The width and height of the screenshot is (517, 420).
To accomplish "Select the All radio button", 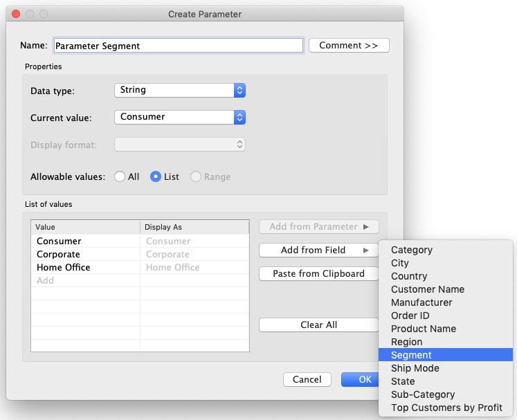I will point(119,176).
